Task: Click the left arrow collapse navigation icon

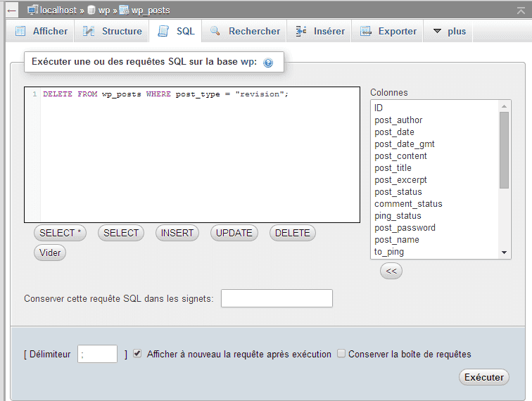Action: (12, 11)
